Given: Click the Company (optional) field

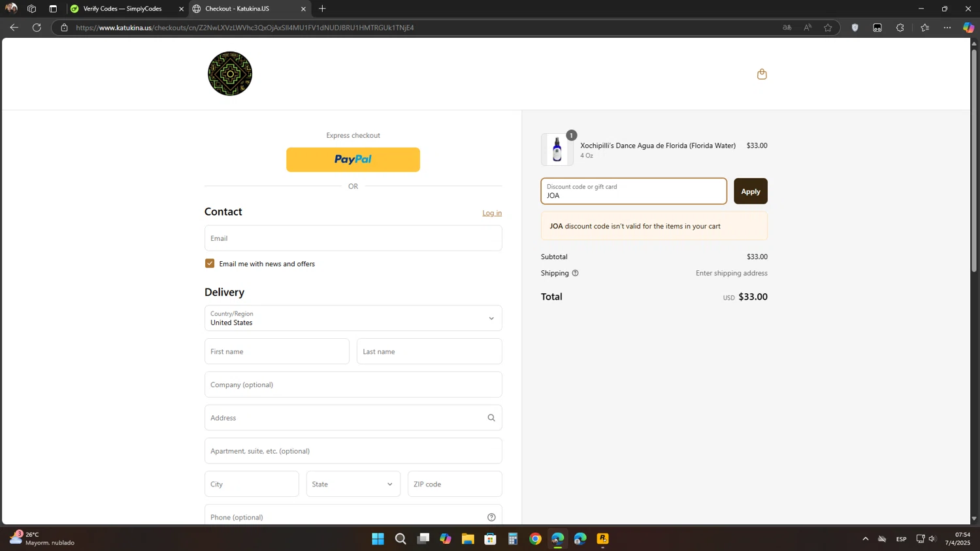Looking at the screenshot, I should tap(353, 385).
